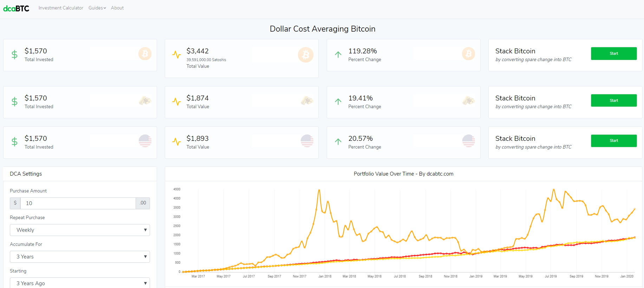
Task: Click the 119.28% percent change value
Action: [363, 51]
